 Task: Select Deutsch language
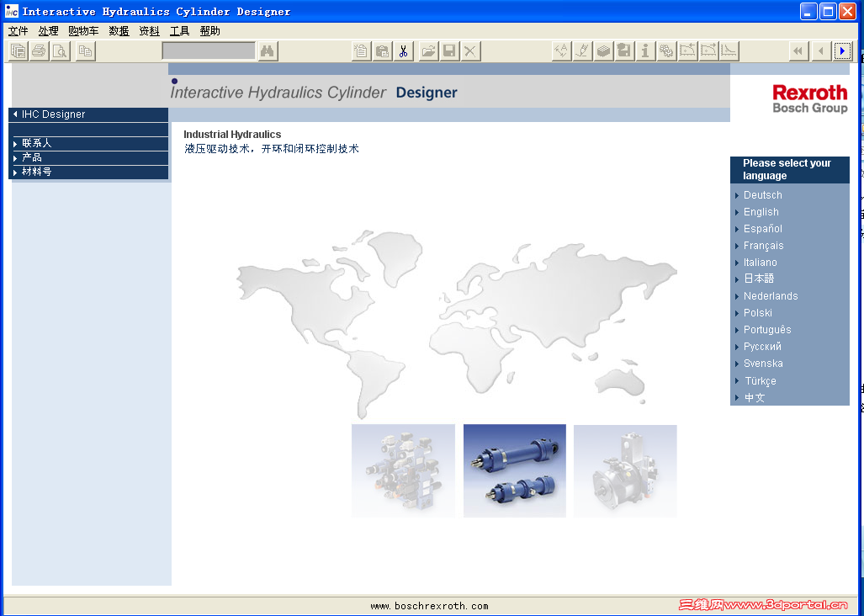tap(762, 195)
